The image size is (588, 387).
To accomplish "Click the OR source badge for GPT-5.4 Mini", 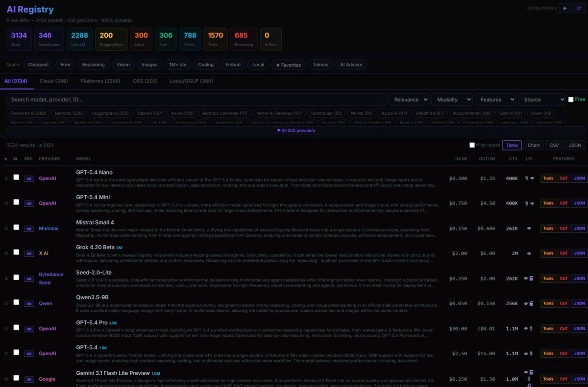I will tap(29, 203).
